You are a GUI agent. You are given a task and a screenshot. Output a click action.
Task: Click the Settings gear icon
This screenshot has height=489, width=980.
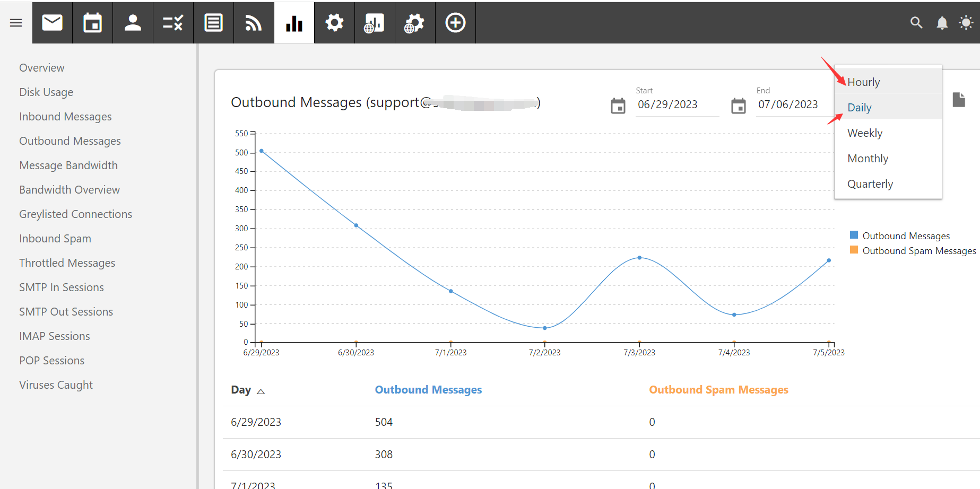click(334, 23)
